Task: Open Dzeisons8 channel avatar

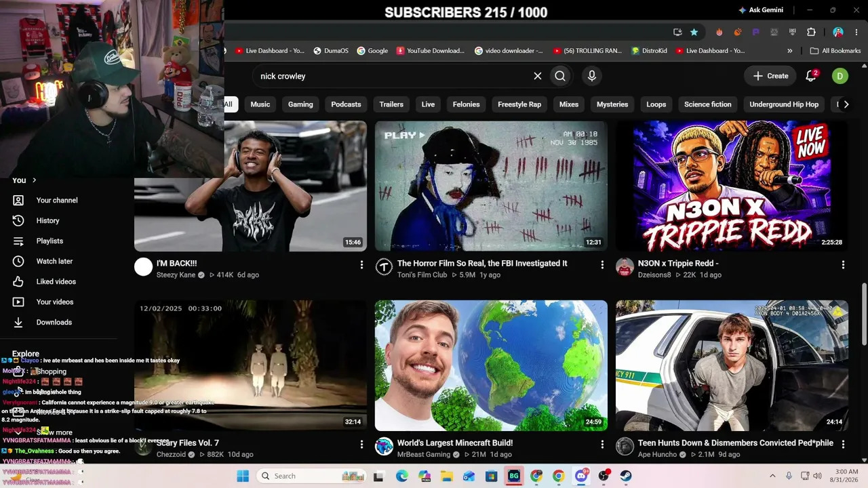Action: click(x=625, y=267)
